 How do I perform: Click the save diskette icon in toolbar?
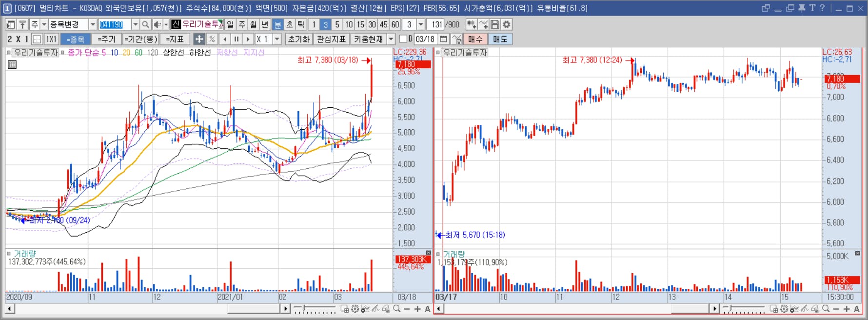(495, 24)
